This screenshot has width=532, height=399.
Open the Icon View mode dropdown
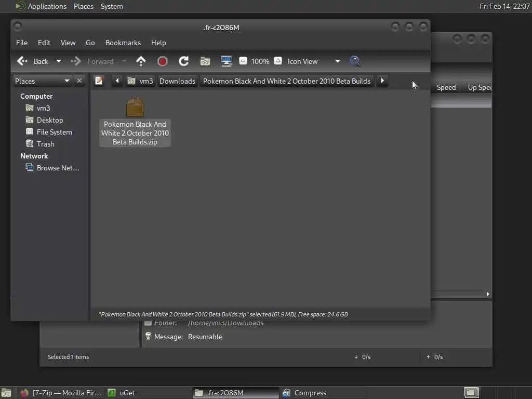[x=313, y=61]
